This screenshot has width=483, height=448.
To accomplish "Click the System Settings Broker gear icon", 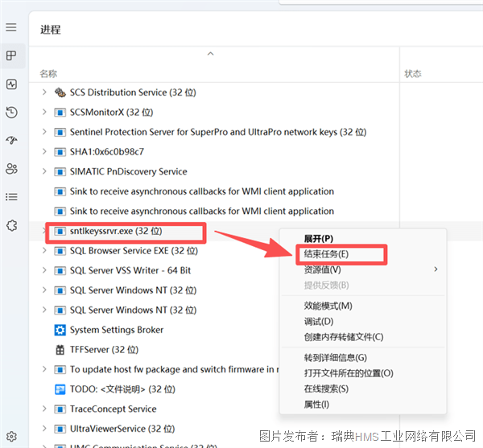I will pyautogui.click(x=60, y=330).
